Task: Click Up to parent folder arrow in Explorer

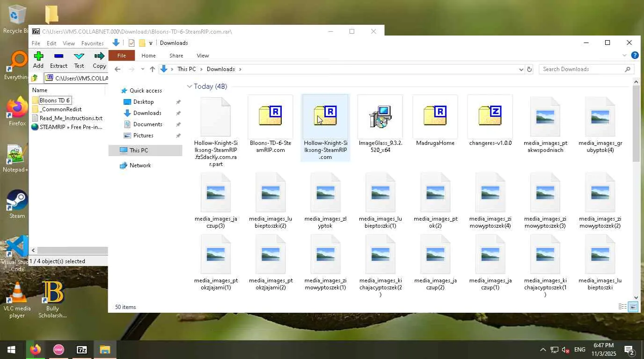Action: 152,69
